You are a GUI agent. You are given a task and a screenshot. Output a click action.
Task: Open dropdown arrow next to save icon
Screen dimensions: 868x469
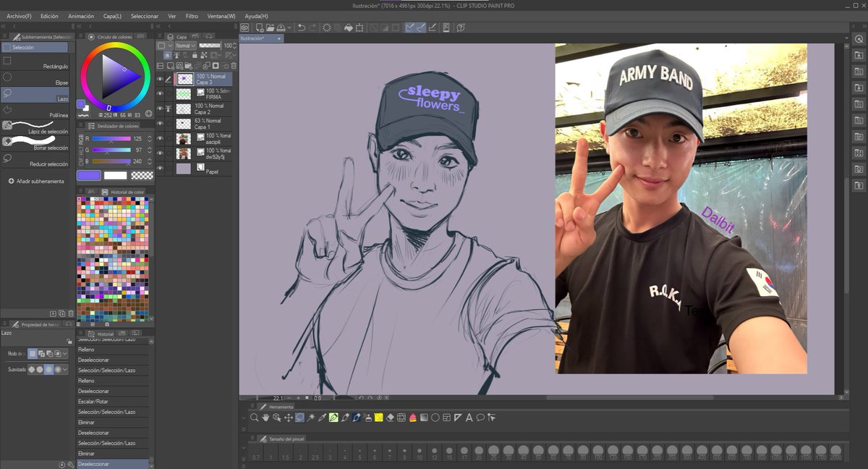(289, 28)
